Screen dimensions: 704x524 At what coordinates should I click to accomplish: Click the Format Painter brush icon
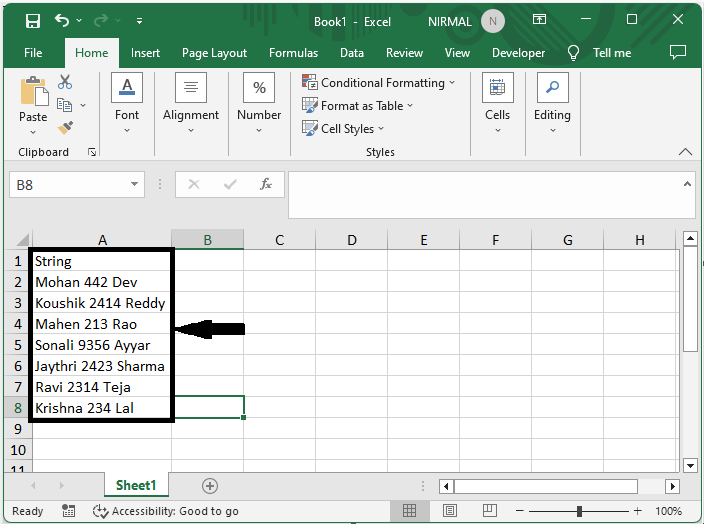coord(65,128)
